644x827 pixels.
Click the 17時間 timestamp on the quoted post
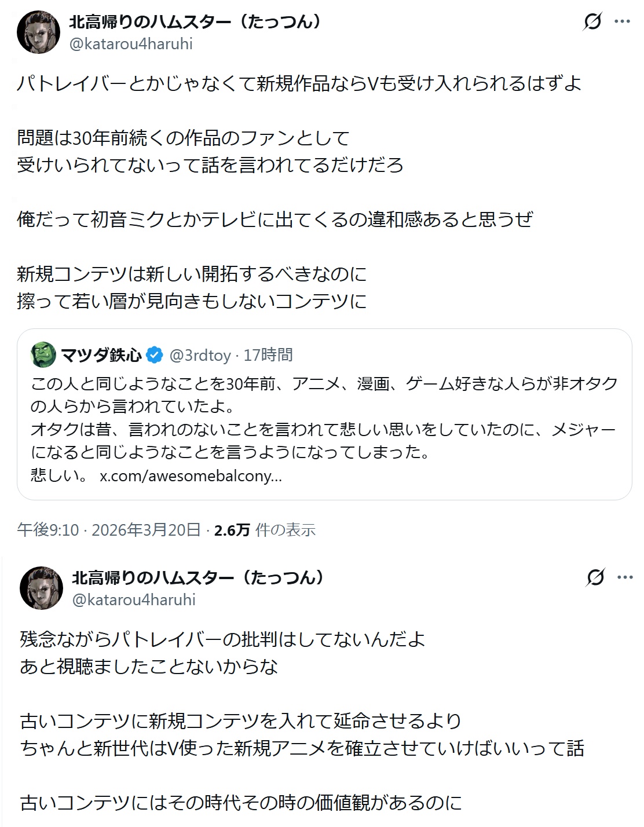point(268,355)
